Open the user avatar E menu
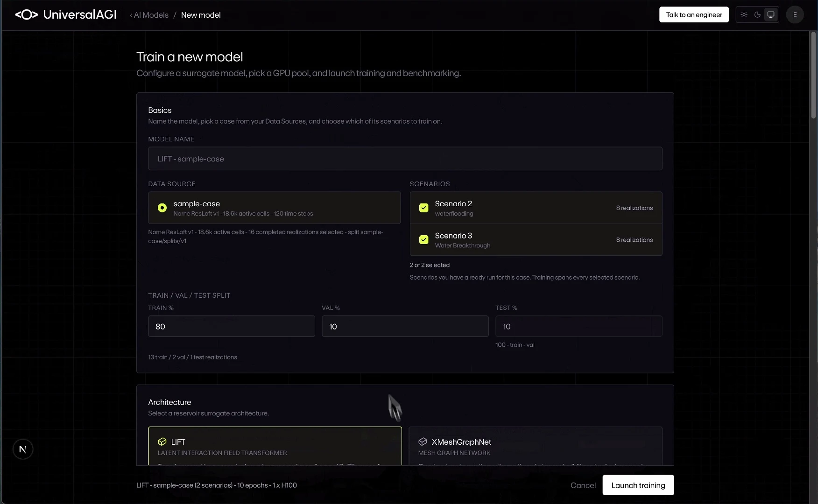Viewport: 818px width, 504px height. [x=795, y=15]
